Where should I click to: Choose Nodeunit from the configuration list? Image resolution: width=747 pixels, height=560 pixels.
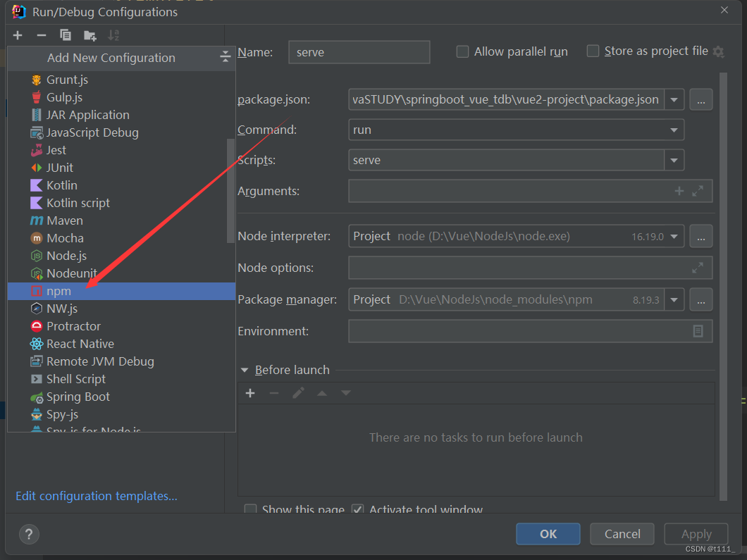121,273
